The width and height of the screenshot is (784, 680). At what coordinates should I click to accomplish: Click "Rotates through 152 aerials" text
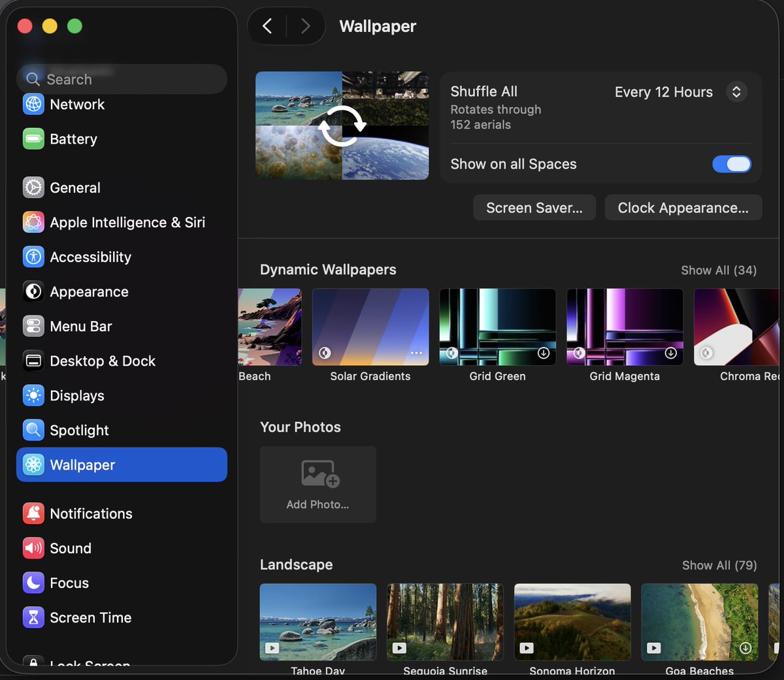point(496,117)
